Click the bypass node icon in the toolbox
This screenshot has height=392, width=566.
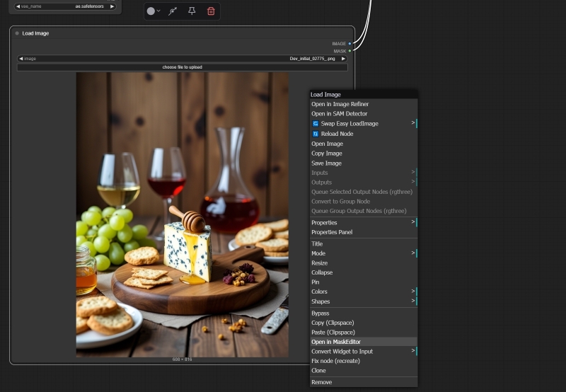[173, 11]
